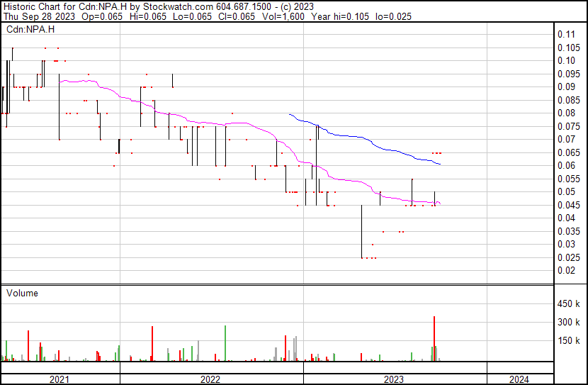Viewport: 588px width, 385px height.
Task: Click the 2021 year label on time axis
Action: tap(60, 379)
